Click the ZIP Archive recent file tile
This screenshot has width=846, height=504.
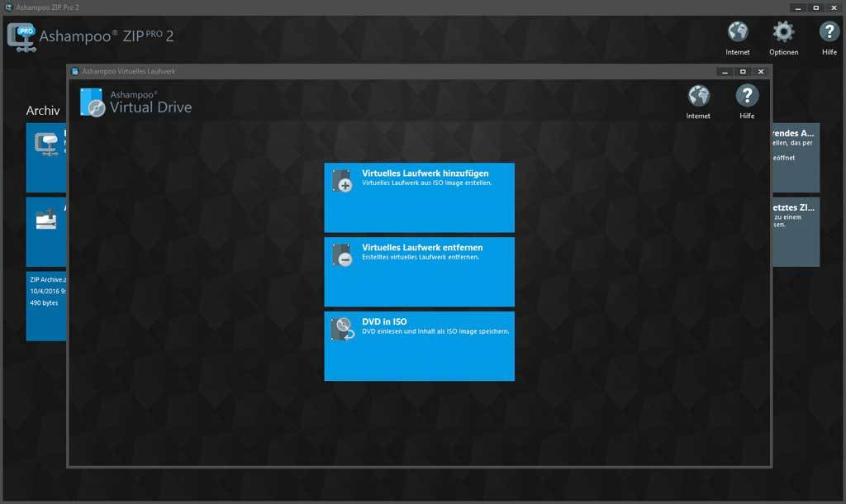tap(46, 306)
